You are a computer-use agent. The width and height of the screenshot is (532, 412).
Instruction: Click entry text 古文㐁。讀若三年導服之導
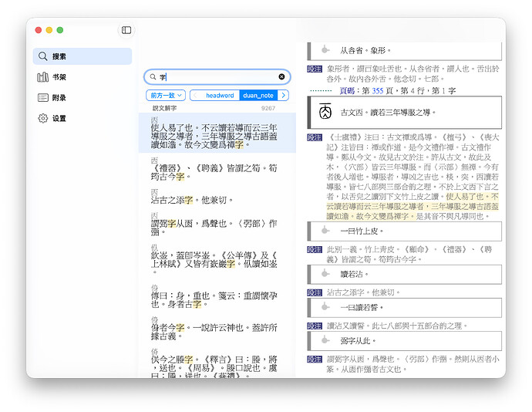(x=388, y=113)
